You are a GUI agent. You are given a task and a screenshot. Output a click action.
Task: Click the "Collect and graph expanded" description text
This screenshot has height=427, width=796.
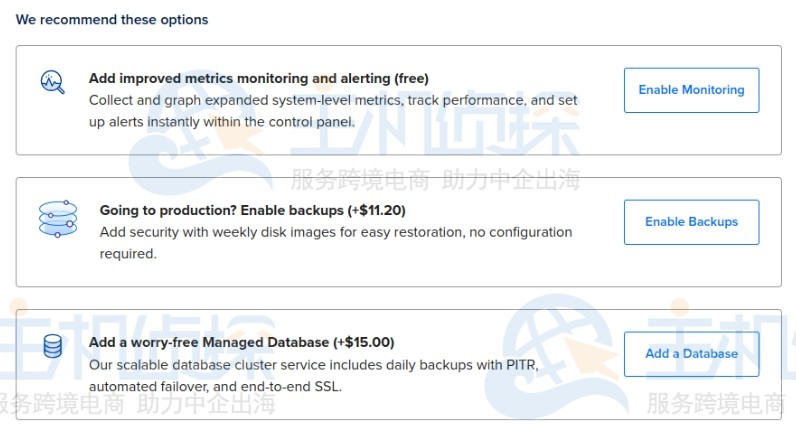333,100
